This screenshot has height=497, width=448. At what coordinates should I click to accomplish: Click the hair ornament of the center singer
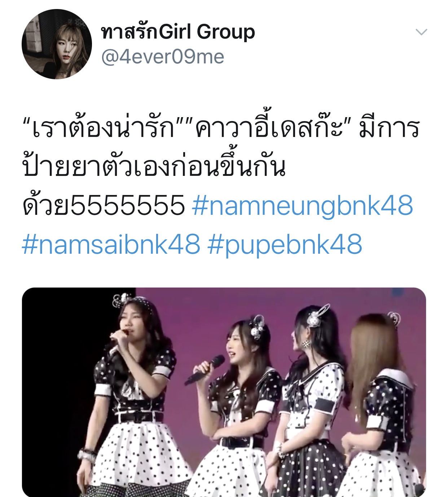pyautogui.click(x=258, y=327)
